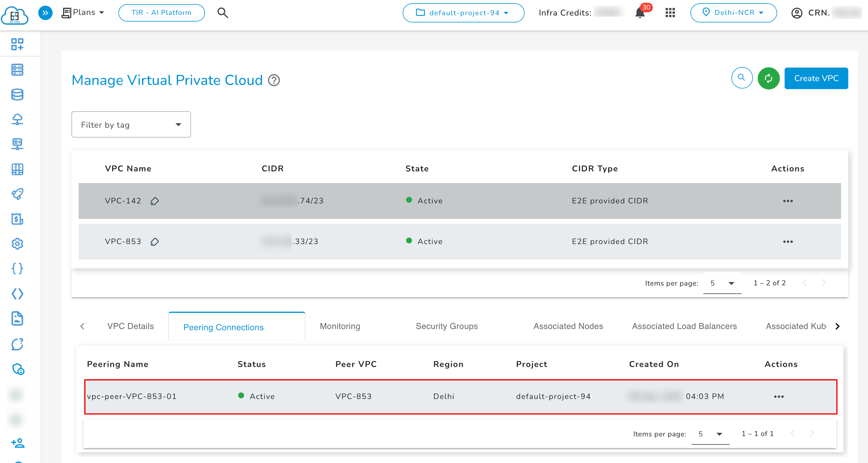The height and width of the screenshot is (463, 868).
Task: Click the circular search button near Create VPC
Action: (742, 78)
